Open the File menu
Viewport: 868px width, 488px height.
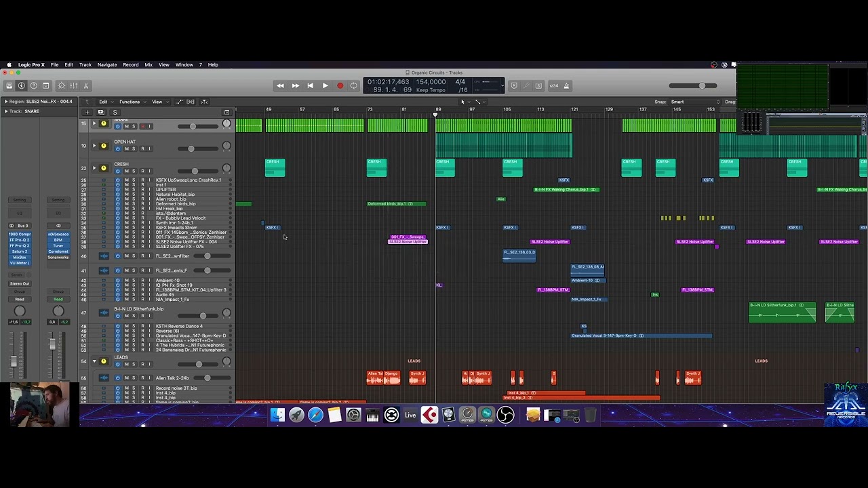54,65
